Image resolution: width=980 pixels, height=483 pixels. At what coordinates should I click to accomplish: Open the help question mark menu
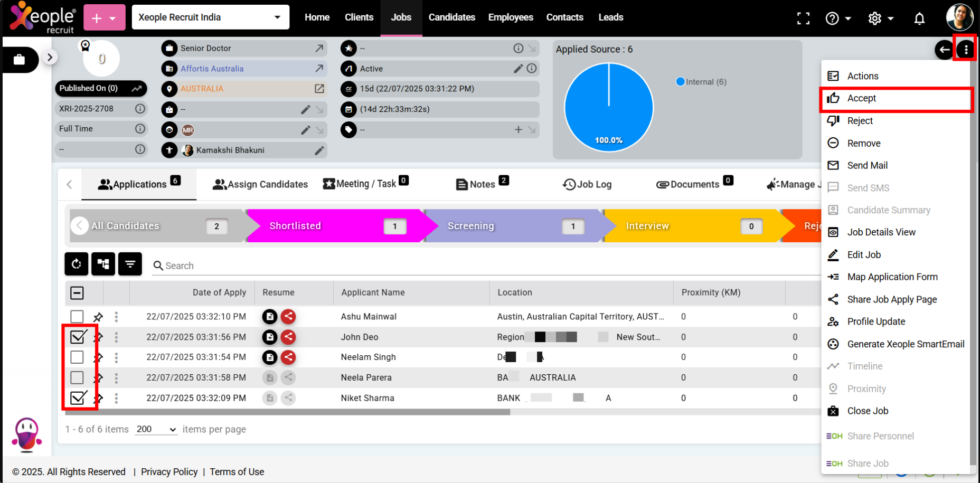point(837,18)
